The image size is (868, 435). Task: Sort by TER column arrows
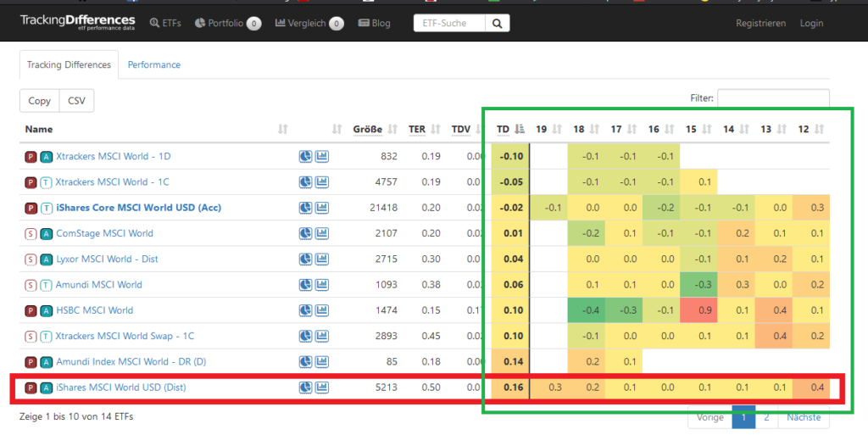436,129
